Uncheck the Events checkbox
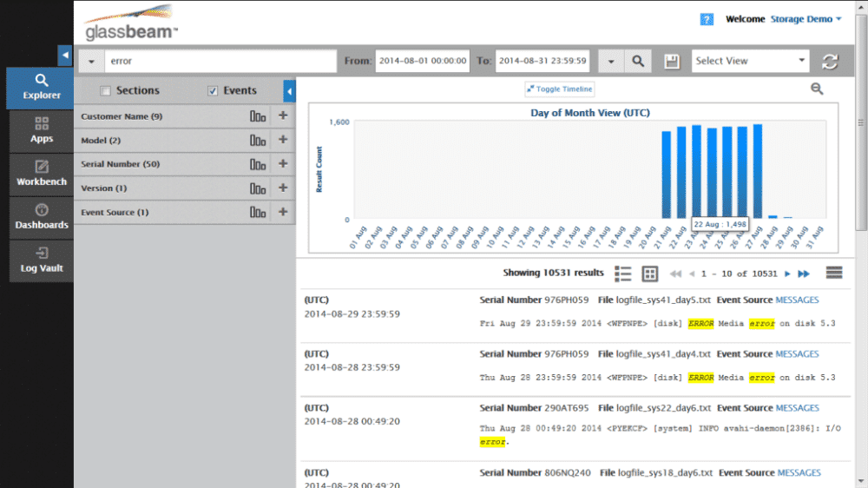The height and width of the screenshot is (488, 868). click(x=213, y=90)
